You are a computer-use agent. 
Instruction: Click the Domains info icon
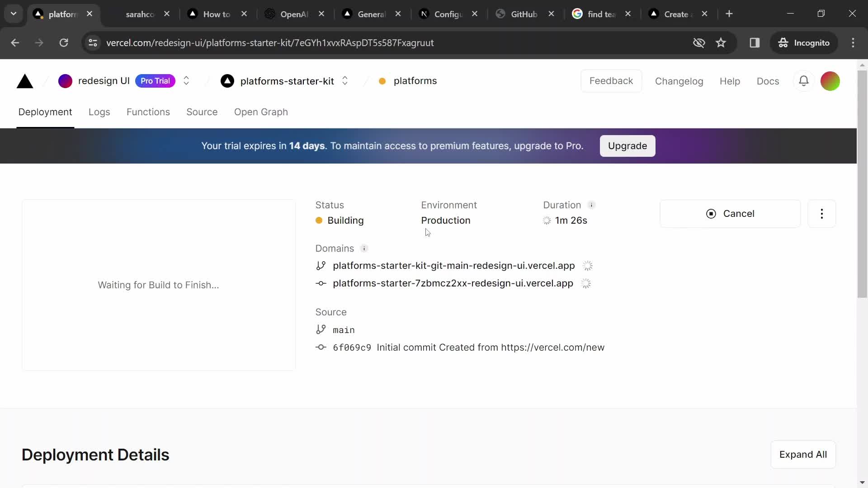(364, 249)
